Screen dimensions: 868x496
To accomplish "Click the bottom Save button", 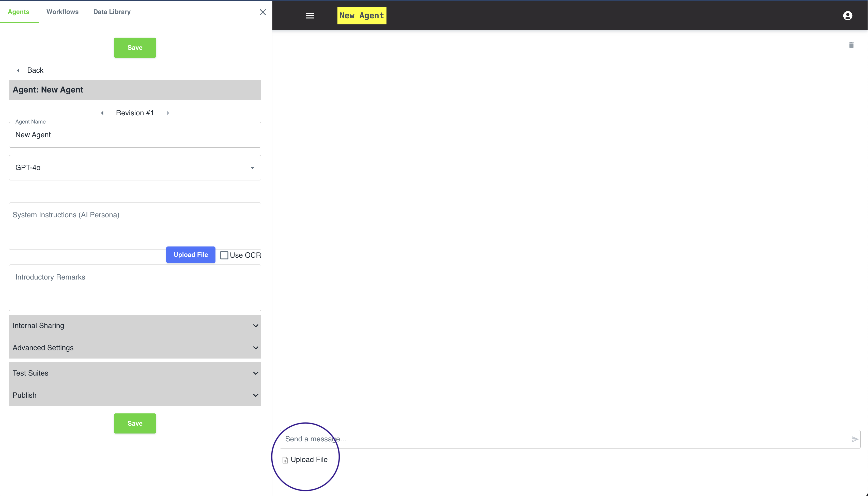I will pos(135,423).
